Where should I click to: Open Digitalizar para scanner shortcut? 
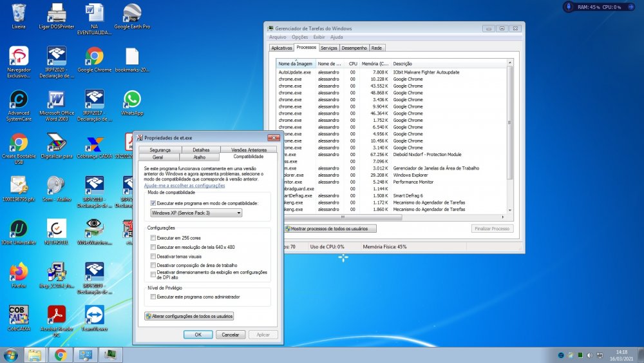tap(57, 146)
